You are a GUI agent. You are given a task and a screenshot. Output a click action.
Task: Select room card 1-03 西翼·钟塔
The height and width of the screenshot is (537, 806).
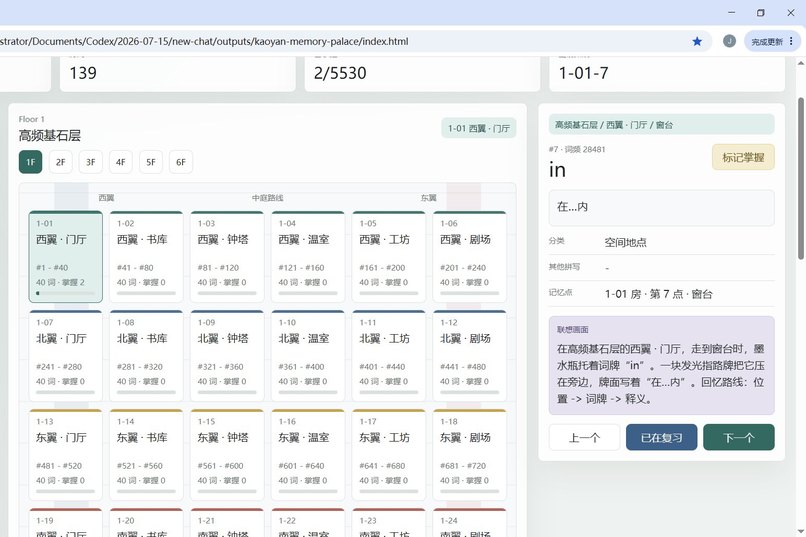(x=227, y=256)
